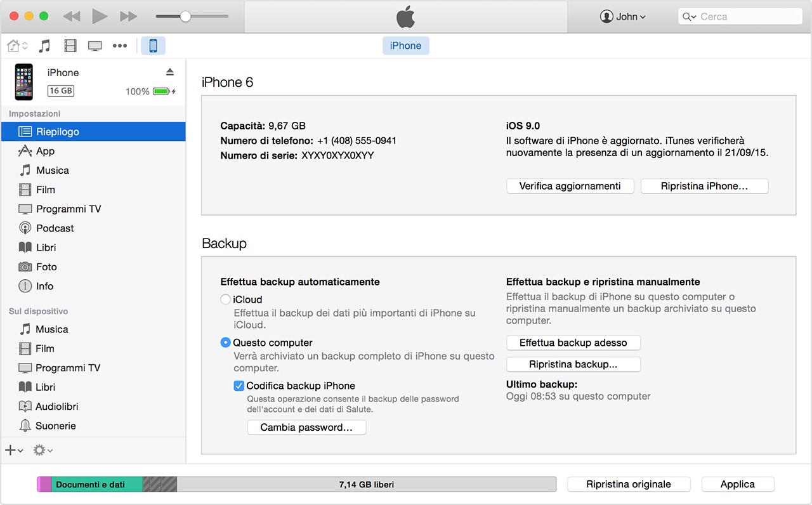Viewport: 812px width, 505px height.
Task: Click the Verifica aggiornamenti button
Action: [x=570, y=186]
